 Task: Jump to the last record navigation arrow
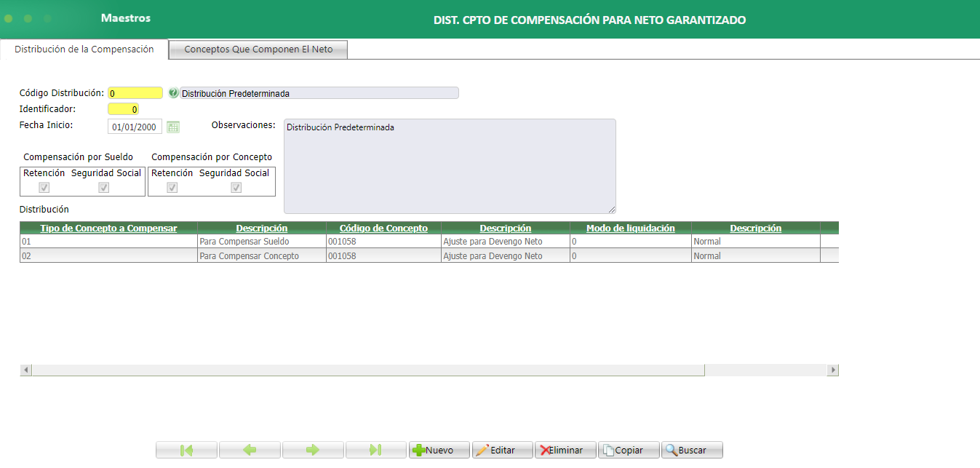tap(375, 449)
